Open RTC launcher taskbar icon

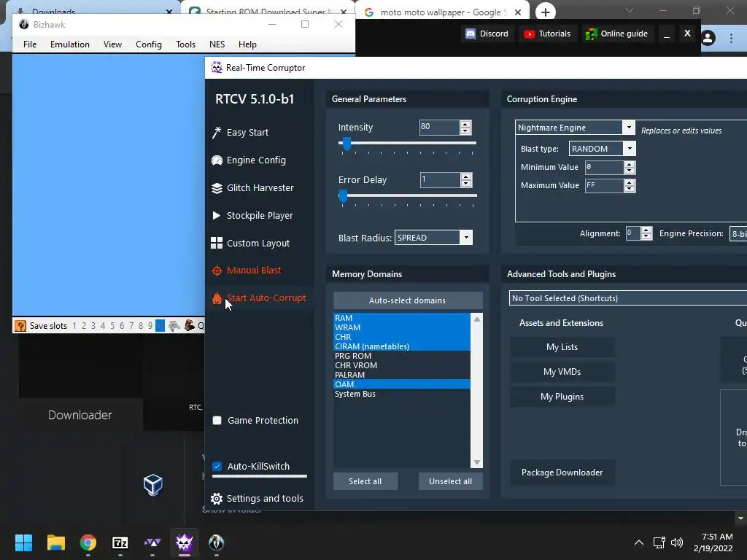[x=152, y=542]
